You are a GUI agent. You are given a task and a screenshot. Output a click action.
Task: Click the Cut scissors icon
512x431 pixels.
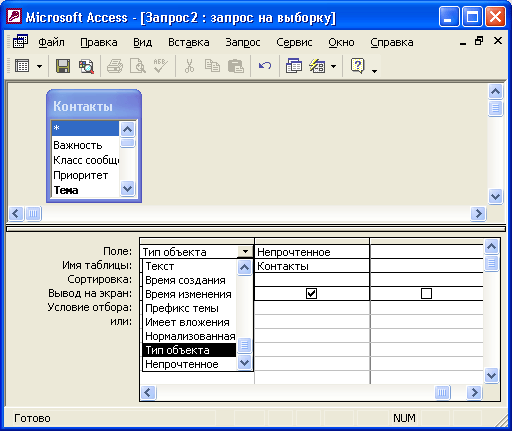pos(189,66)
